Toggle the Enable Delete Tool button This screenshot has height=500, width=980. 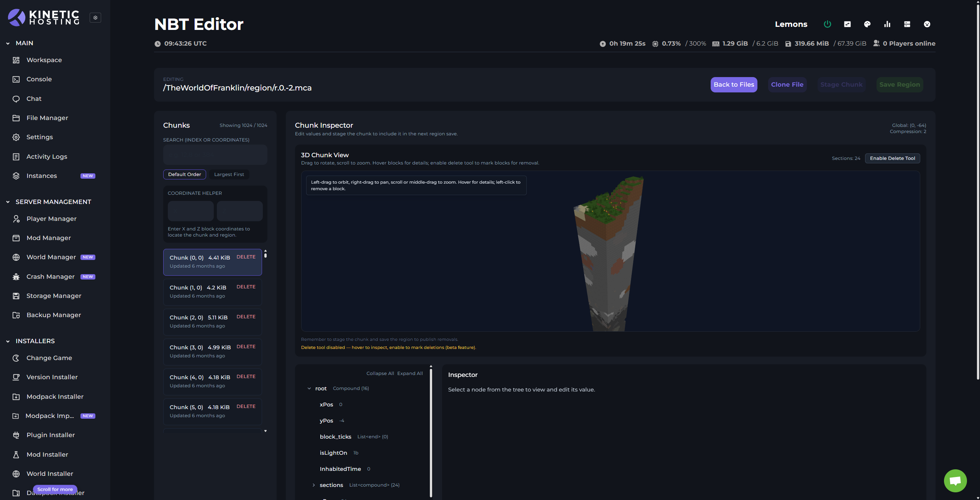tap(892, 158)
